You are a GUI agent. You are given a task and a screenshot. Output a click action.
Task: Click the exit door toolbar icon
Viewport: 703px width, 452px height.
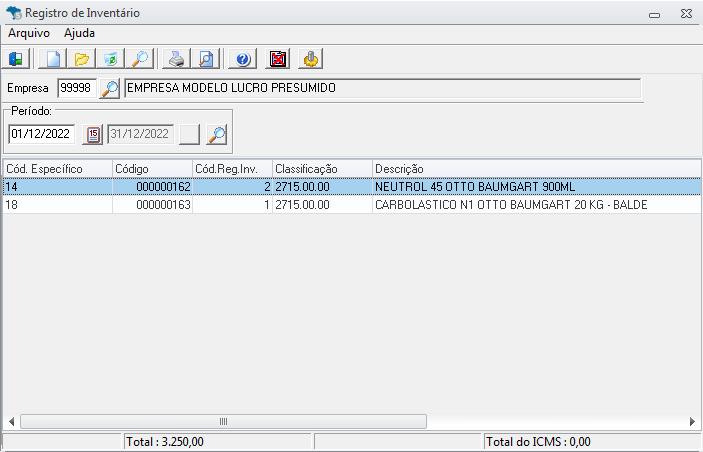pos(16,59)
